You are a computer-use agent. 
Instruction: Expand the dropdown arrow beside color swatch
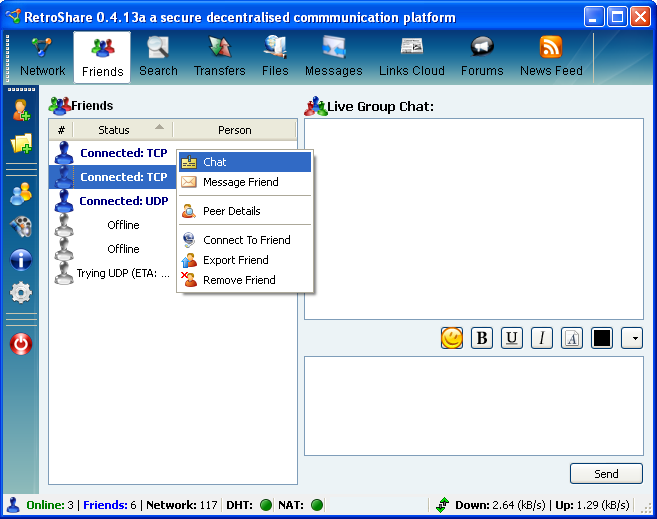(x=632, y=338)
